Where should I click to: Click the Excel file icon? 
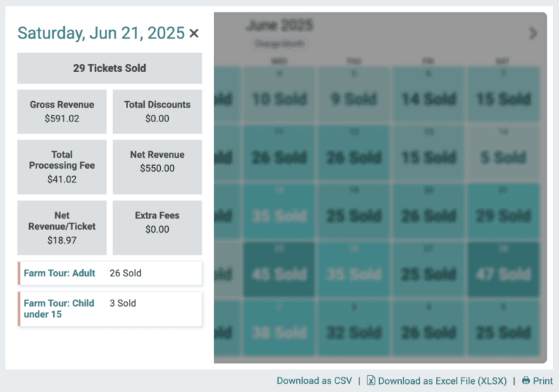click(370, 380)
